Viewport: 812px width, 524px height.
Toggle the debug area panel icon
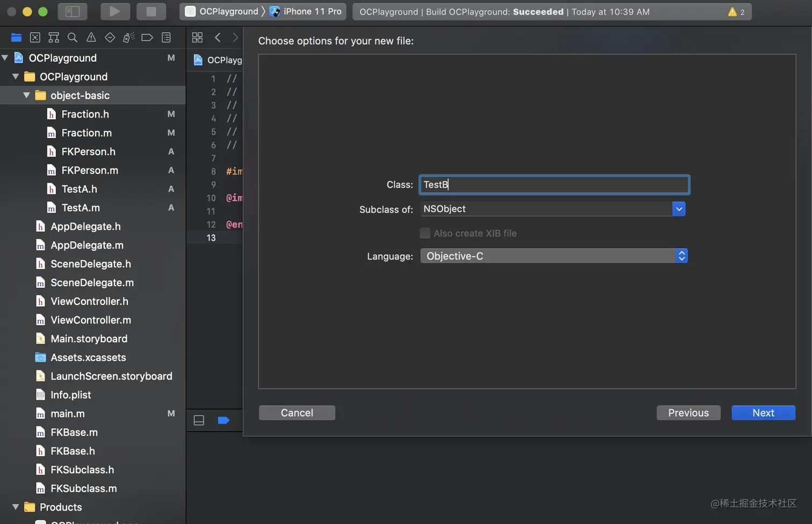199,420
